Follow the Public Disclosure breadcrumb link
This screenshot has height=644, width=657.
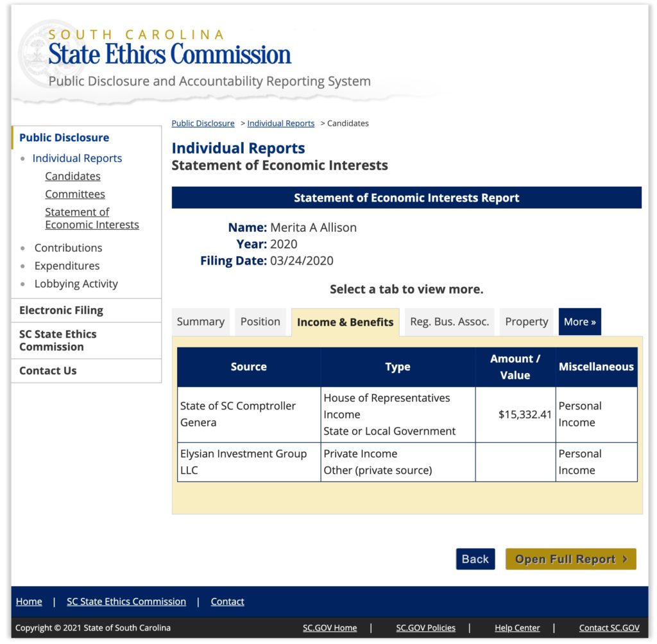tap(203, 123)
